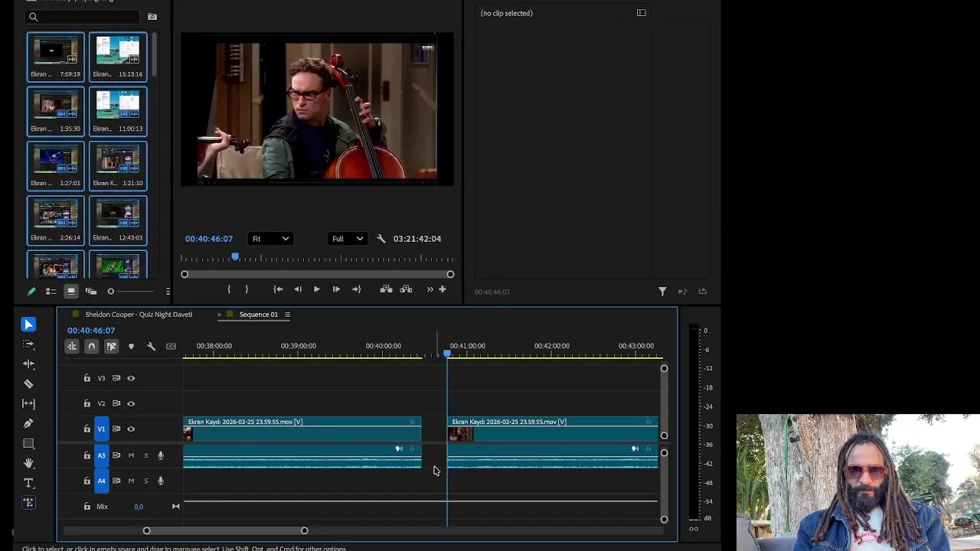Screen dimensions: 980x551
Task: Toggle A3 track targeting button
Action: 101,455
